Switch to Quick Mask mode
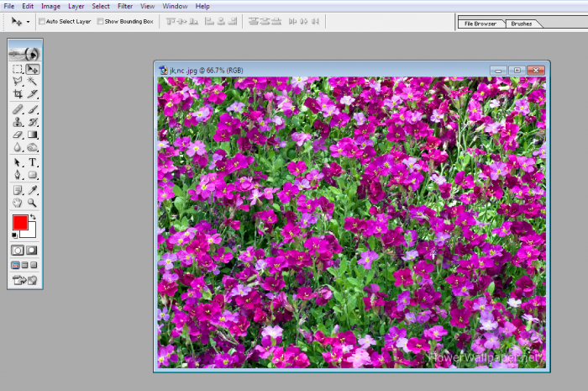 32,251
